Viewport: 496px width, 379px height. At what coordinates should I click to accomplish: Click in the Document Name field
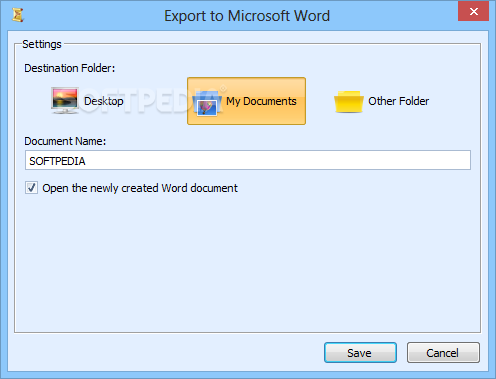click(248, 160)
